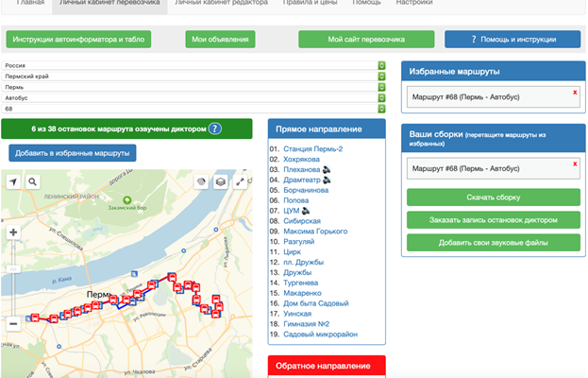Remove Маршрут #68 from Ваши сборки
The image size is (588, 378).
pos(575,163)
